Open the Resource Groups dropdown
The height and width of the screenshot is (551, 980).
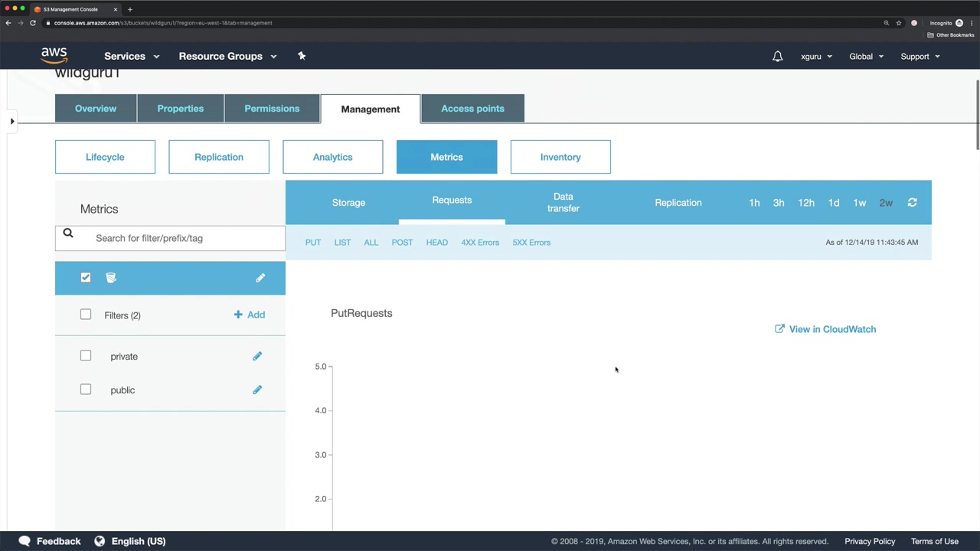point(227,56)
